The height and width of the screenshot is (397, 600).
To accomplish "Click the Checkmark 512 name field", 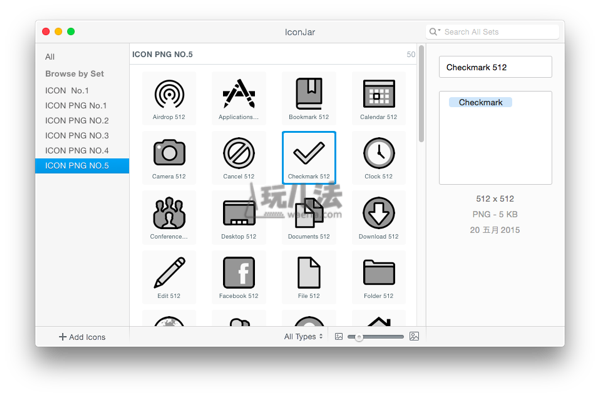I will [x=495, y=67].
